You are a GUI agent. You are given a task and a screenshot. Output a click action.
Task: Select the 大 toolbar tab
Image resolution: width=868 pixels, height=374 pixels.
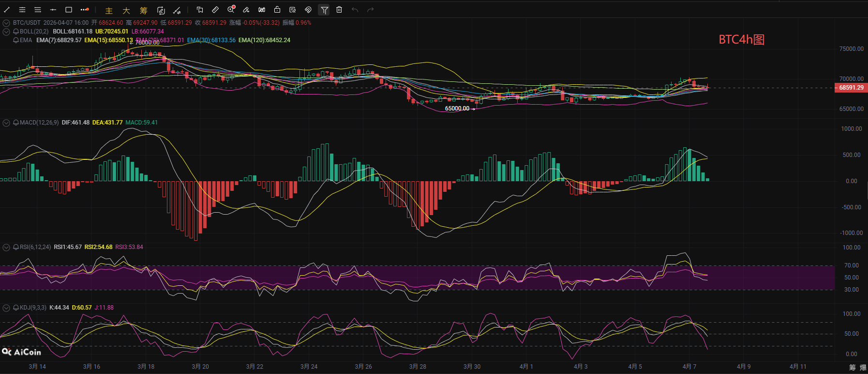(126, 10)
